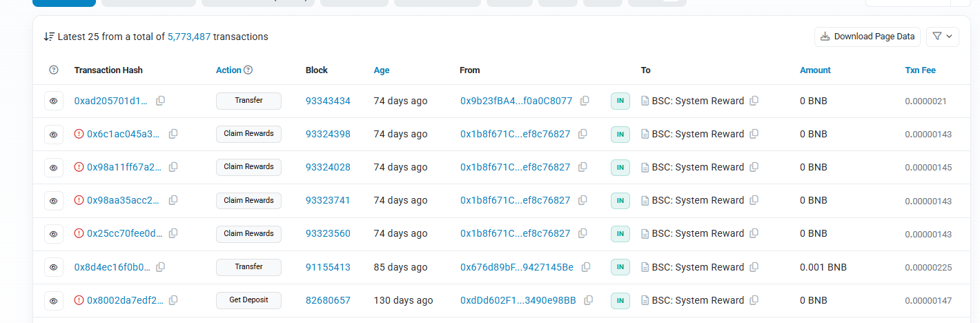Select the 85 days ago age cell
Image resolution: width=980 pixels, height=323 pixels.
click(400, 267)
